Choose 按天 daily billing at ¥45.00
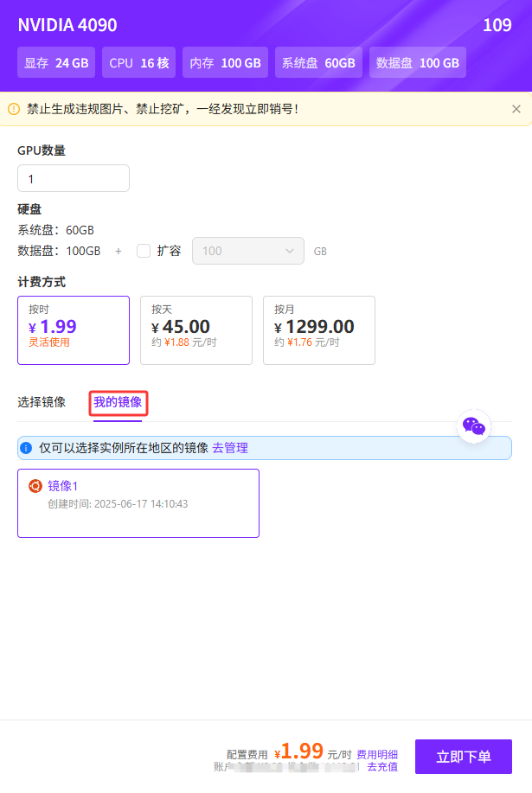532x793 pixels. point(196,329)
